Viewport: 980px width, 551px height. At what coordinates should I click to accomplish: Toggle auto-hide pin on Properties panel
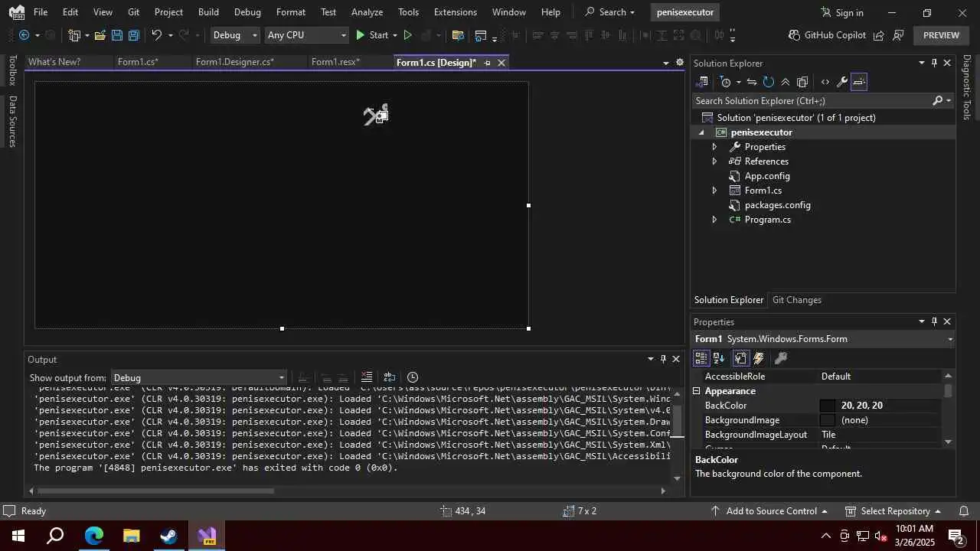click(934, 322)
